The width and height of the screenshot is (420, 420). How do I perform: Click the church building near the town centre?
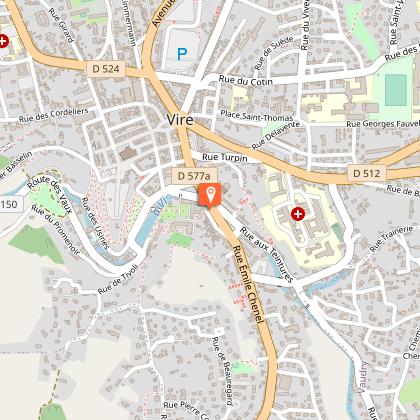128,153
